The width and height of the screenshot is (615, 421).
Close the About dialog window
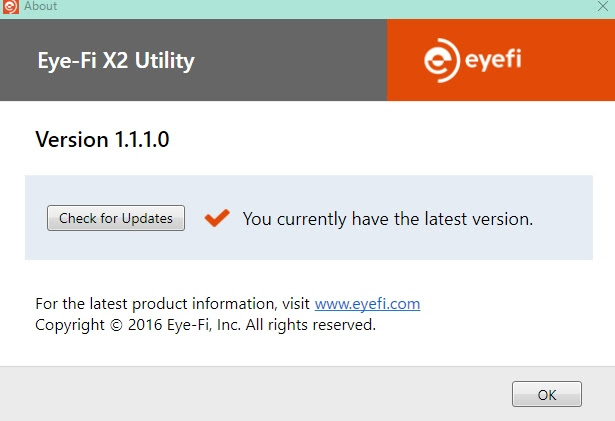tap(602, 7)
